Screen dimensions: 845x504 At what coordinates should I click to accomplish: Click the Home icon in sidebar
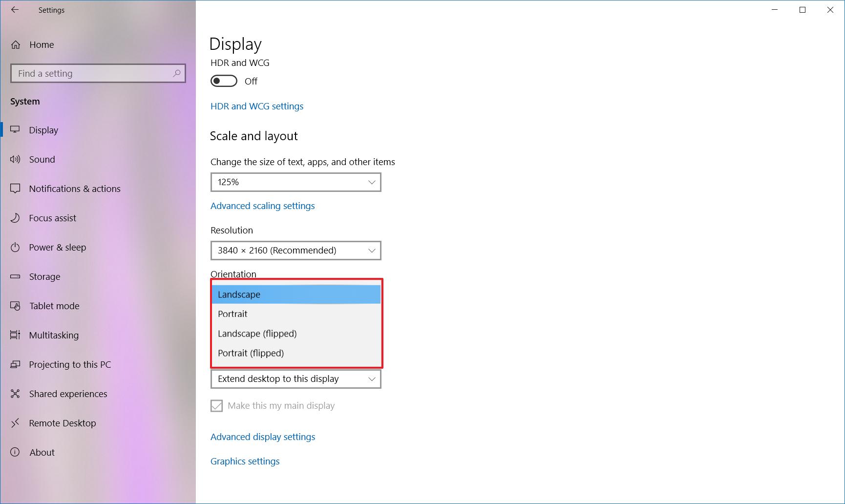click(x=16, y=45)
